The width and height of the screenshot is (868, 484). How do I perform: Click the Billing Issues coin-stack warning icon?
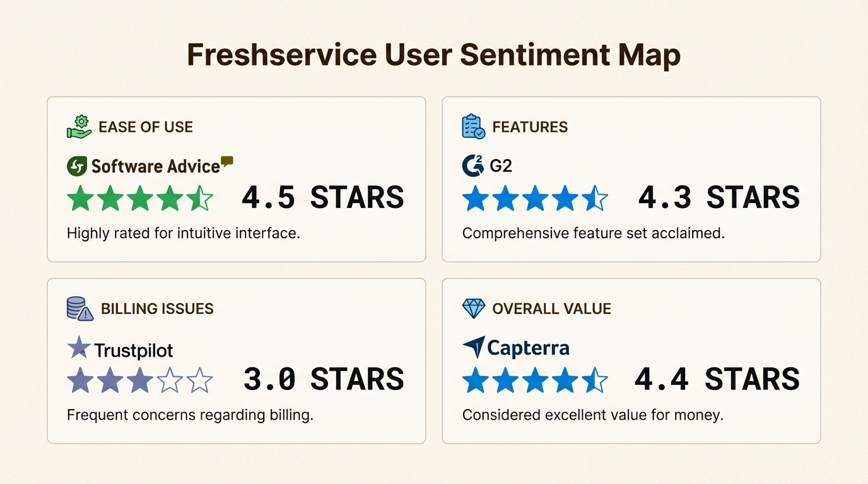click(80, 309)
